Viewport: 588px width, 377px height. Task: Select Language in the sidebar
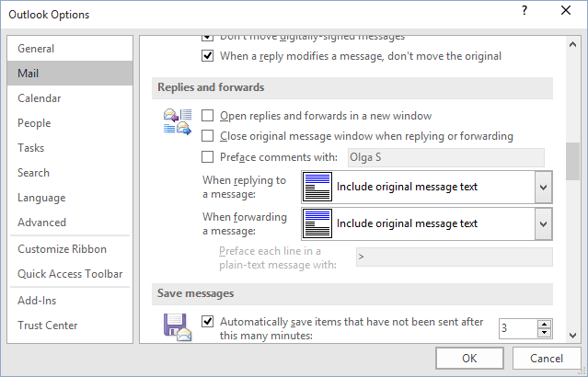pos(70,198)
